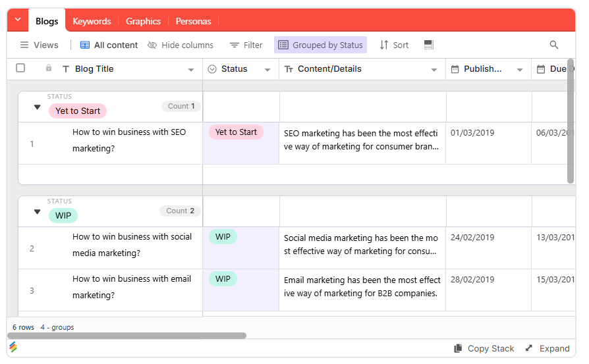
Task: Click the Content/Details text-type icon
Action: (x=289, y=69)
